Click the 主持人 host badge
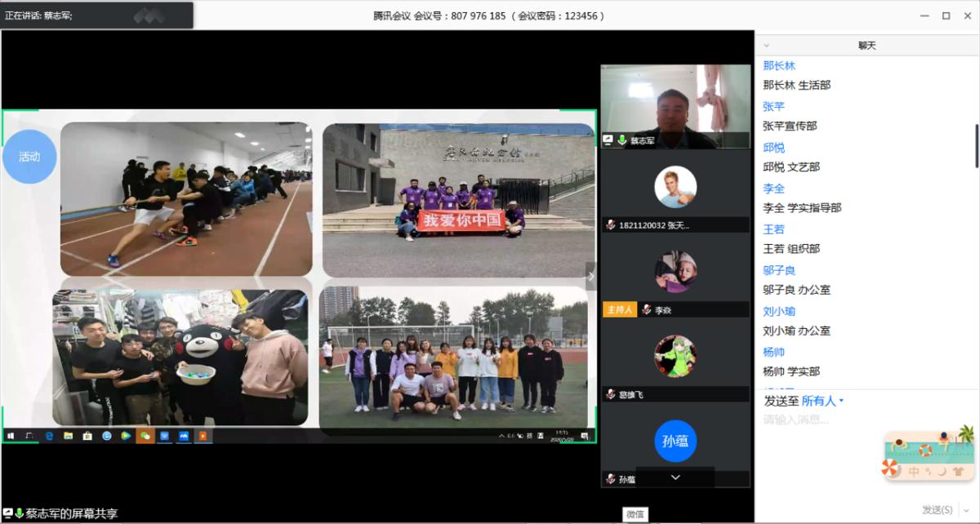This screenshot has height=524, width=980. pos(619,310)
